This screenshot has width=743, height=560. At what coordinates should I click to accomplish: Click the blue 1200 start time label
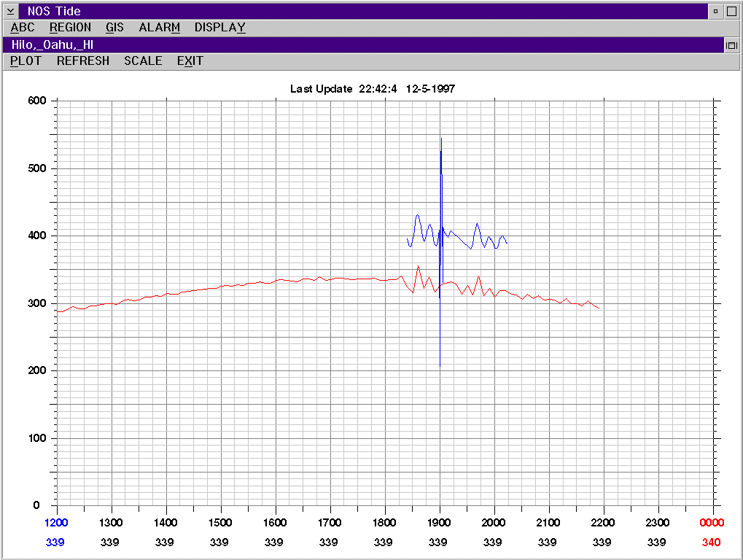point(56,523)
